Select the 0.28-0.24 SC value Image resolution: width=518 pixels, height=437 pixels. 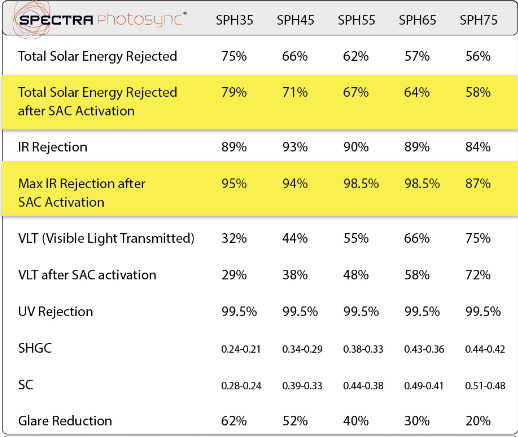pos(241,386)
